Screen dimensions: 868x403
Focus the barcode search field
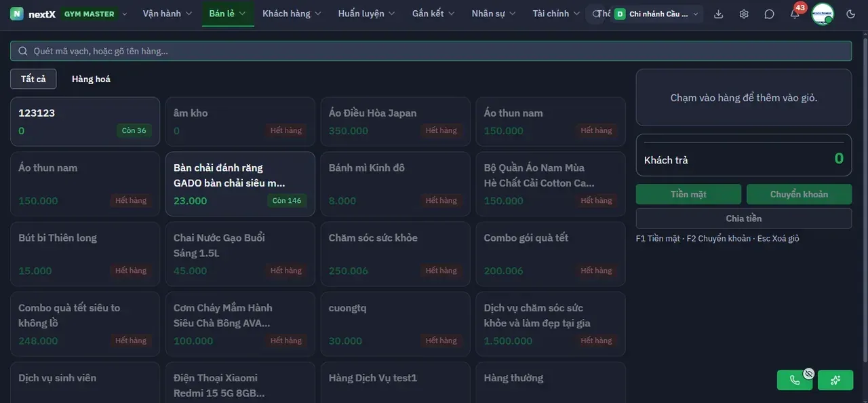(x=431, y=51)
